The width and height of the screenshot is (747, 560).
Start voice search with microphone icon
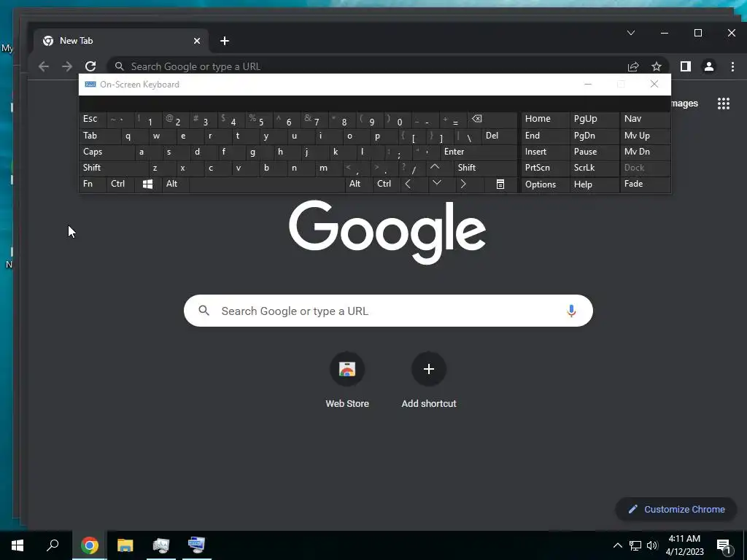click(571, 311)
